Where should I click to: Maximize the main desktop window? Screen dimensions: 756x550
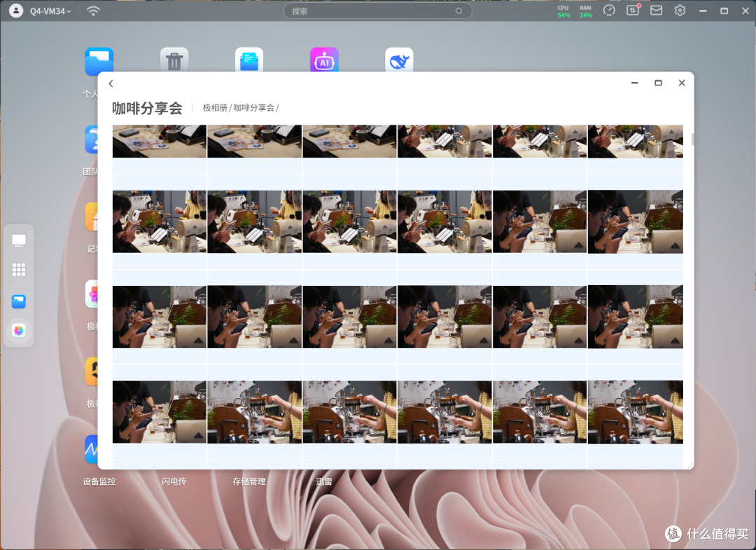click(724, 11)
